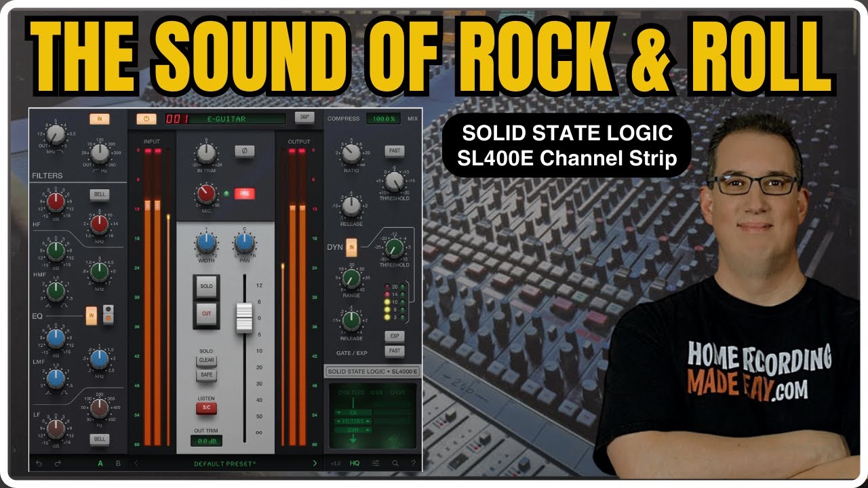Click the plugin power bypass icon
The width and height of the screenshot is (868, 488).
point(146,119)
